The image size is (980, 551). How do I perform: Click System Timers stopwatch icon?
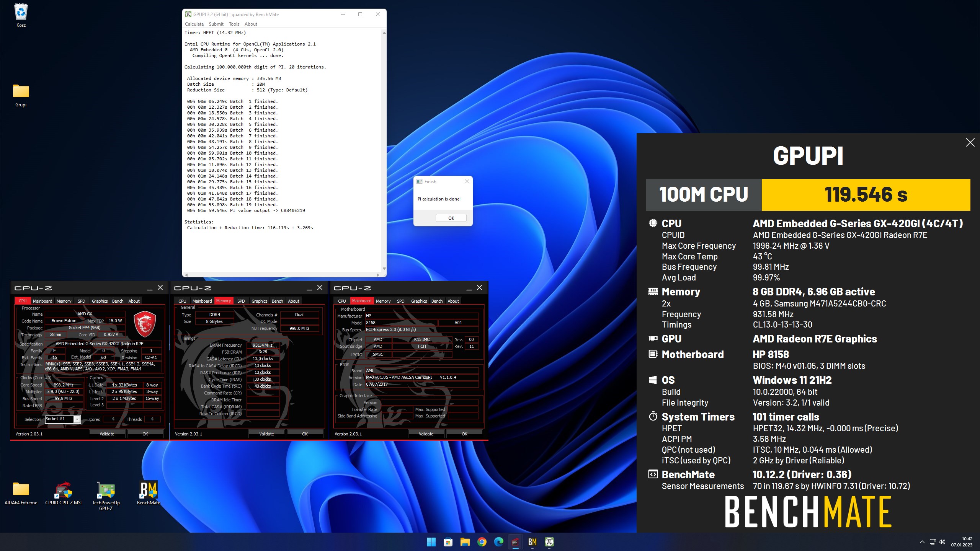[653, 416]
